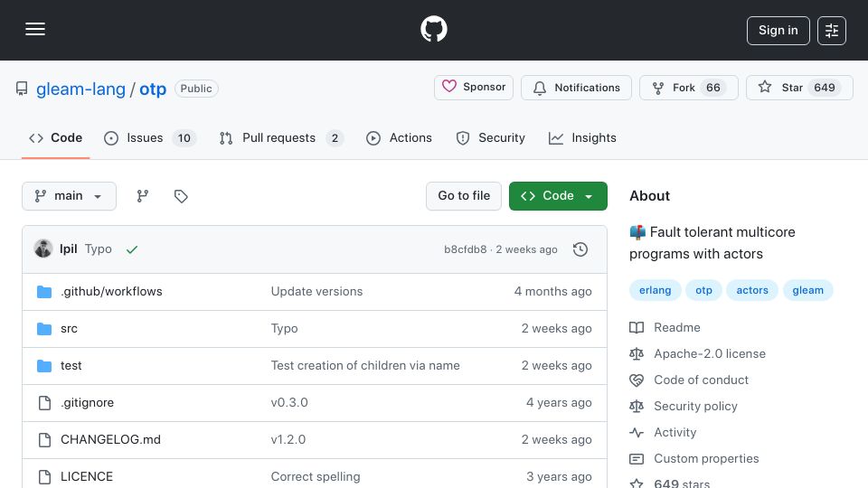Image resolution: width=868 pixels, height=488 pixels.
Task: Open the Insights tab
Action: click(x=582, y=137)
